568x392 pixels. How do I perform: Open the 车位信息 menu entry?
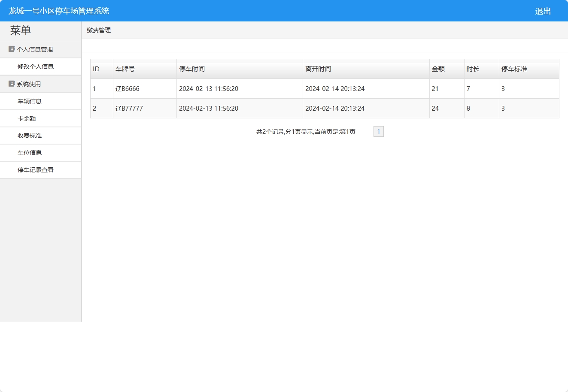(x=30, y=153)
